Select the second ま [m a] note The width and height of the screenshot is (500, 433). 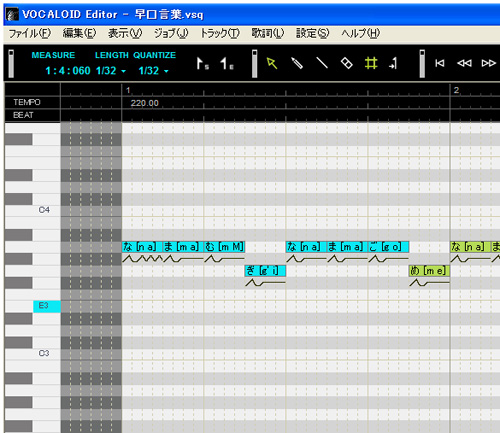(x=347, y=247)
